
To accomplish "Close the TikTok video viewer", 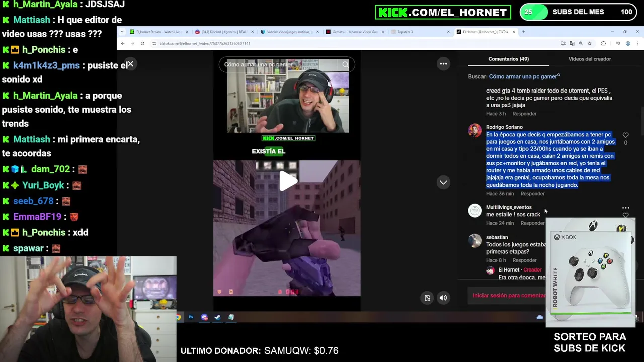I will tap(130, 64).
